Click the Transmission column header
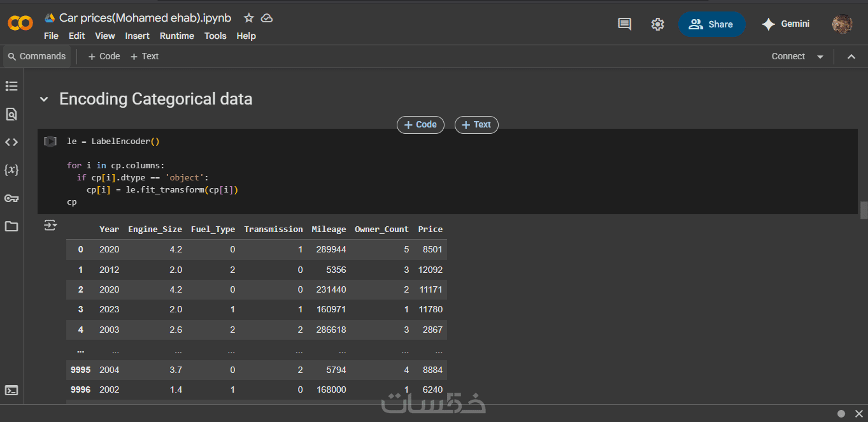Viewport: 868px width, 422px height. click(x=273, y=229)
